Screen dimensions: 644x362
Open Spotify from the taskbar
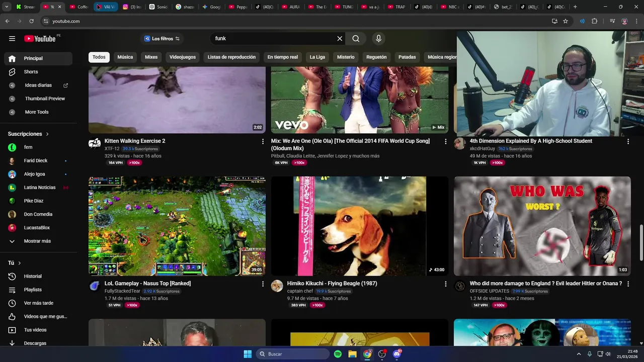pyautogui.click(x=338, y=354)
